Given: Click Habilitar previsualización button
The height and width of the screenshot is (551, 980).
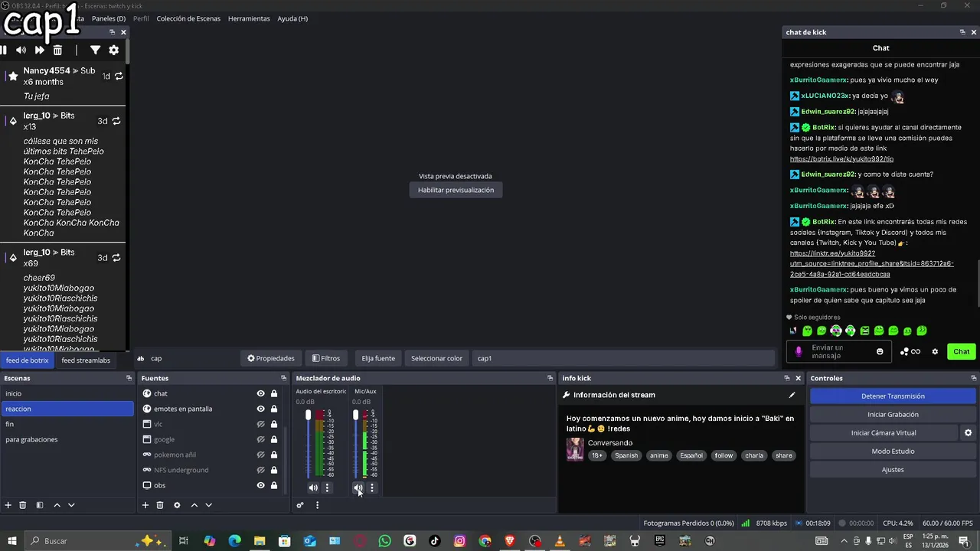Looking at the screenshot, I should pyautogui.click(x=456, y=190).
